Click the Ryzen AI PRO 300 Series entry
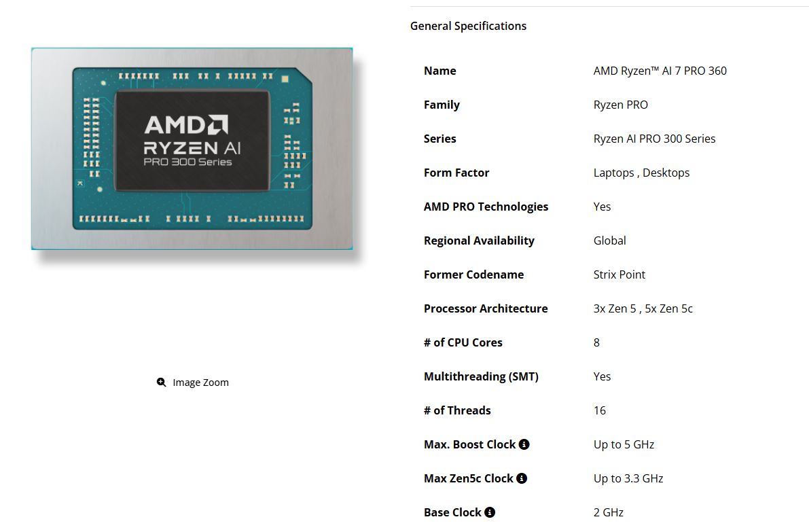Image resolution: width=809 pixels, height=532 pixels. tap(654, 139)
